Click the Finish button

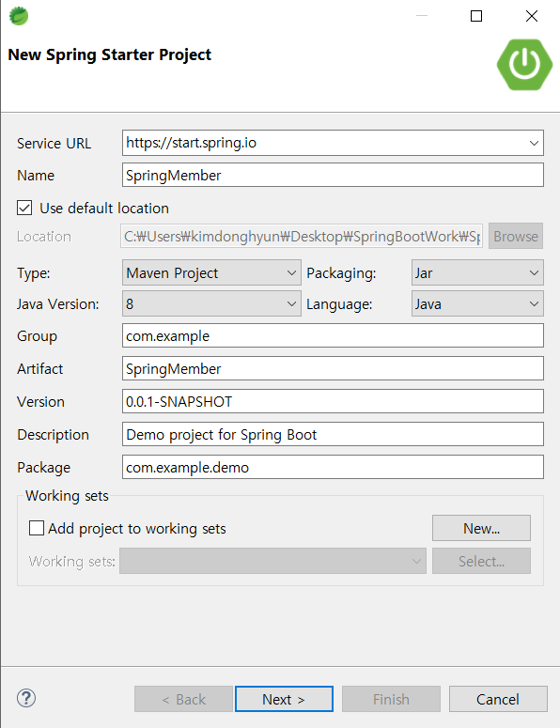pos(391,699)
